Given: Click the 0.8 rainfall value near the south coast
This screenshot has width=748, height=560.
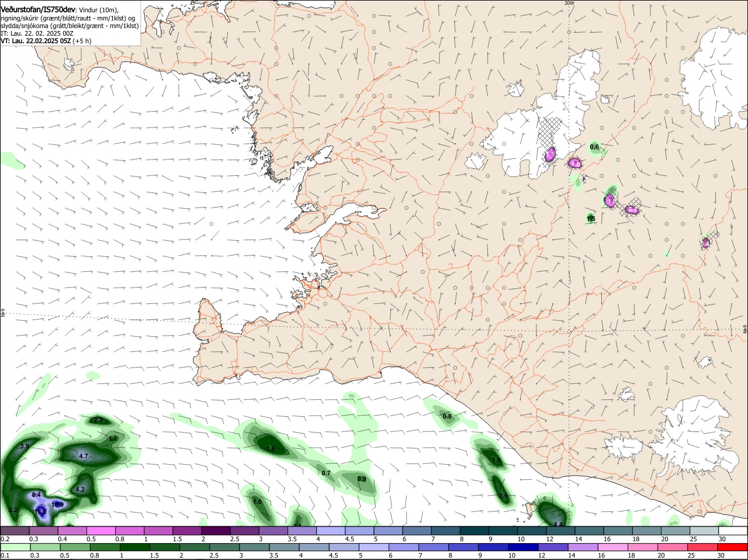Looking at the screenshot, I should pos(447,416).
